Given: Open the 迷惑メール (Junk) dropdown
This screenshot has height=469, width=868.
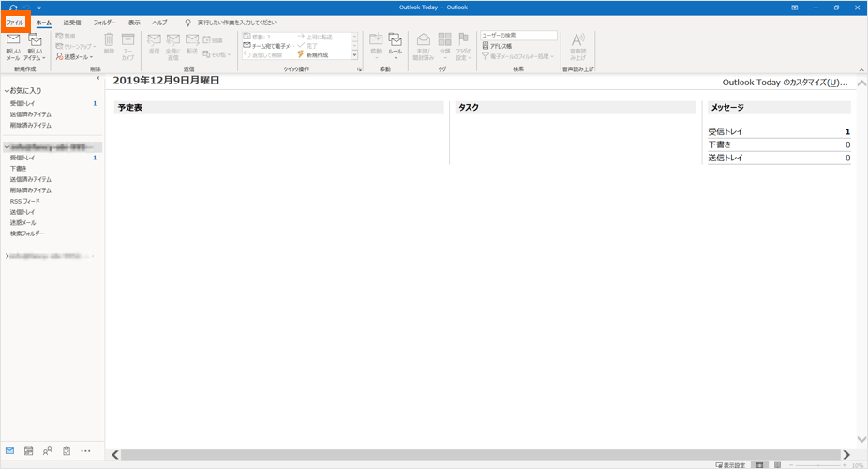Looking at the screenshot, I should coord(74,57).
